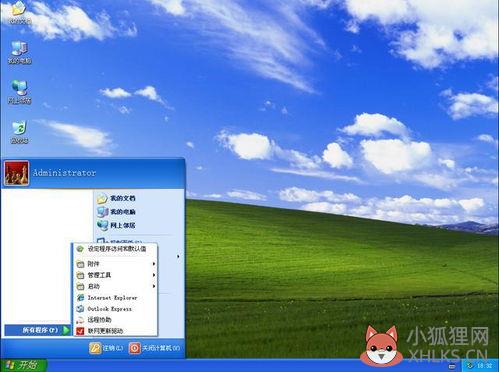
Task: Expand the 管理工具 programs folder
Action: click(115, 275)
